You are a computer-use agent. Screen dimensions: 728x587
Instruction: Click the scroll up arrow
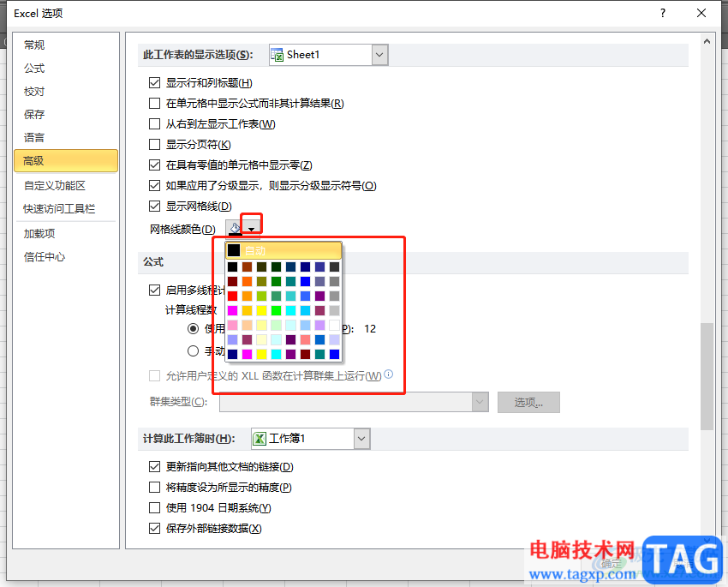point(707,41)
